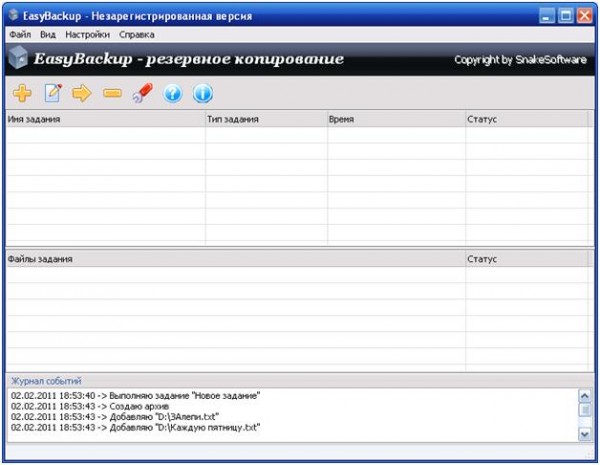This screenshot has width=600, height=465.
Task: Delete the task with yellow minus icon
Action: pyautogui.click(x=112, y=93)
